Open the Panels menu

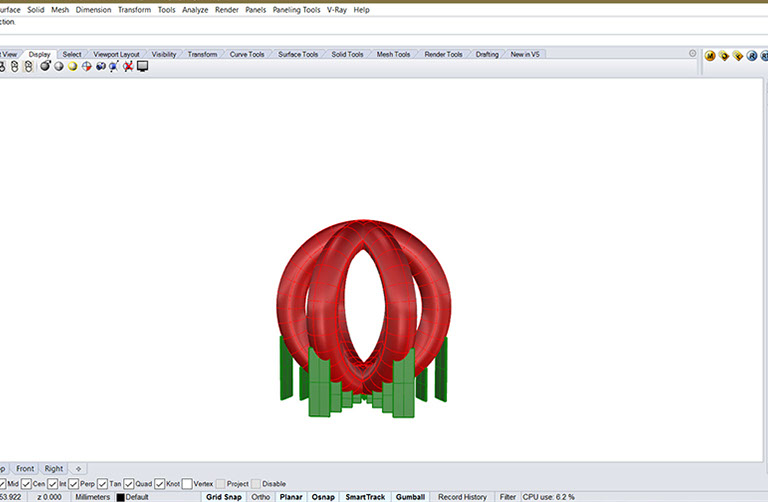click(256, 10)
